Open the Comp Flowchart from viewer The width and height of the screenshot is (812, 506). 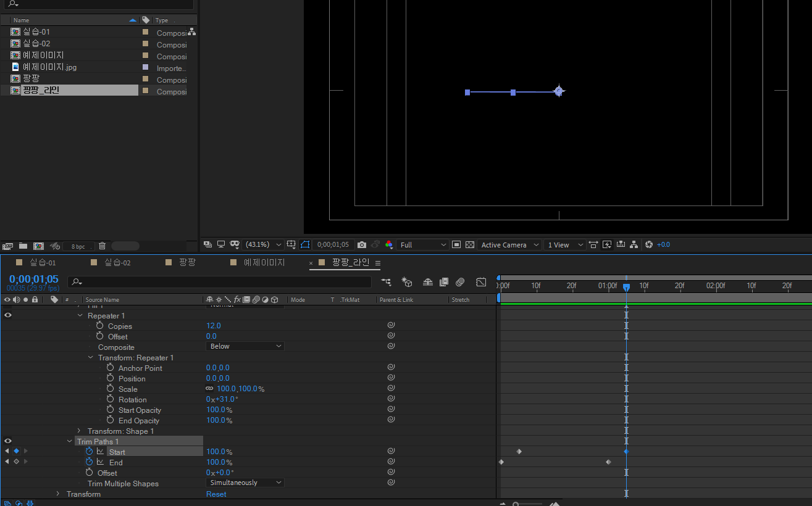point(634,244)
